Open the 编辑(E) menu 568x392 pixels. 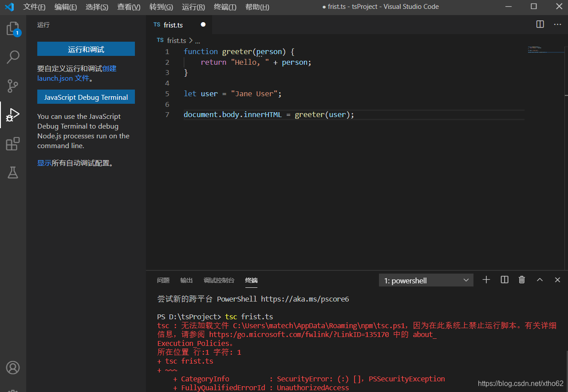coord(66,7)
